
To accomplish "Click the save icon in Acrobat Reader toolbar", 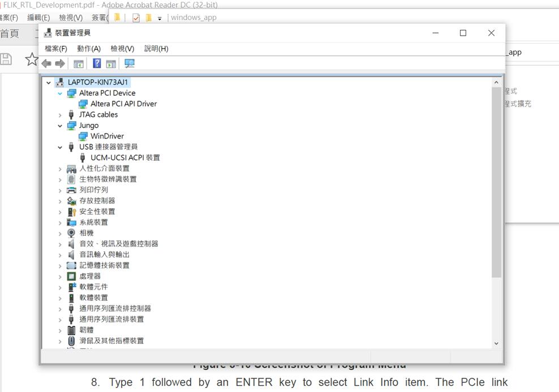I will pos(6,59).
